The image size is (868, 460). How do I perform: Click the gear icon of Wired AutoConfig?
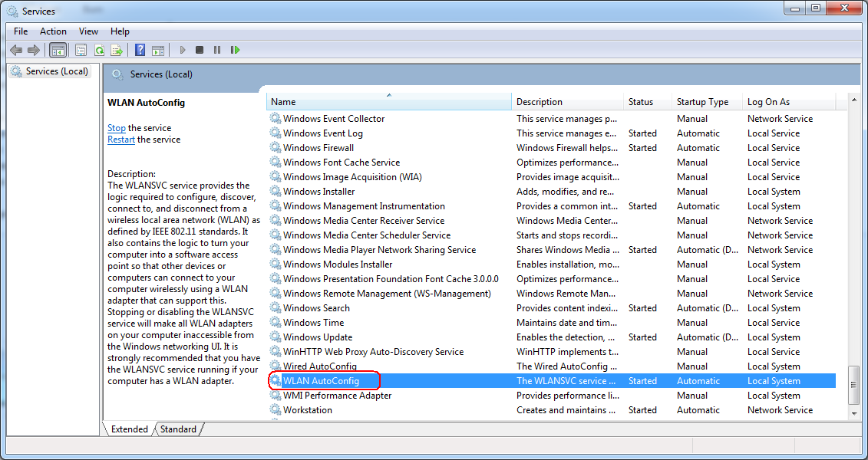point(275,366)
